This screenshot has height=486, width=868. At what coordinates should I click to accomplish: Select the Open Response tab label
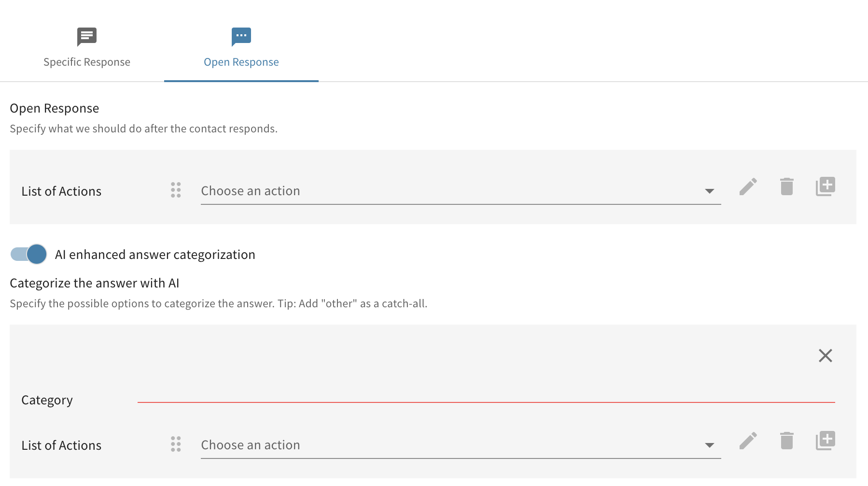[x=241, y=62]
